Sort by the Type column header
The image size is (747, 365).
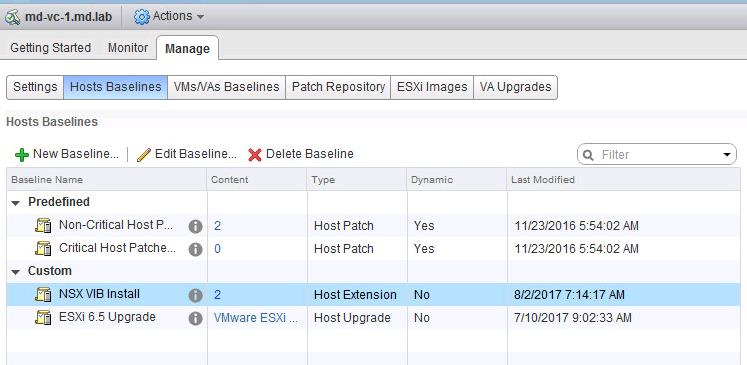pos(357,180)
